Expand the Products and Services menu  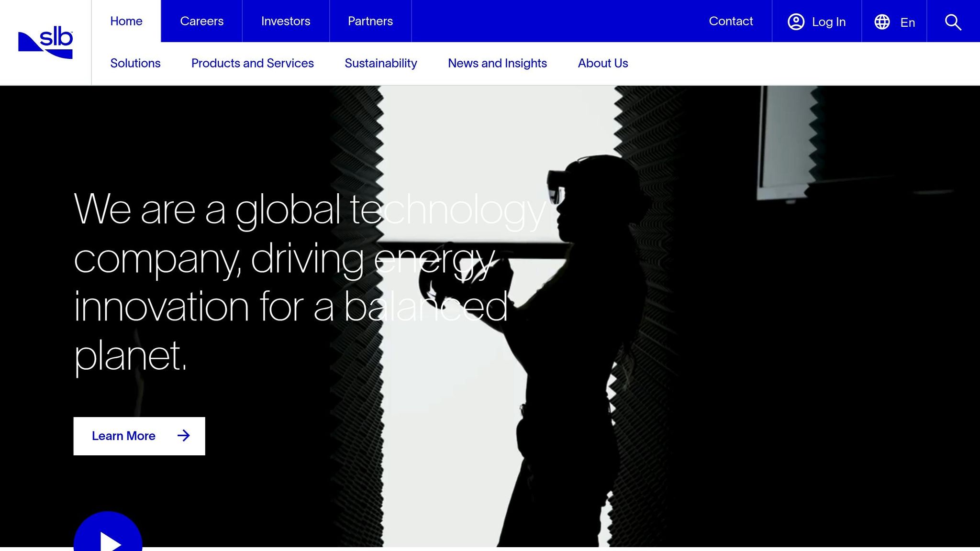[253, 63]
